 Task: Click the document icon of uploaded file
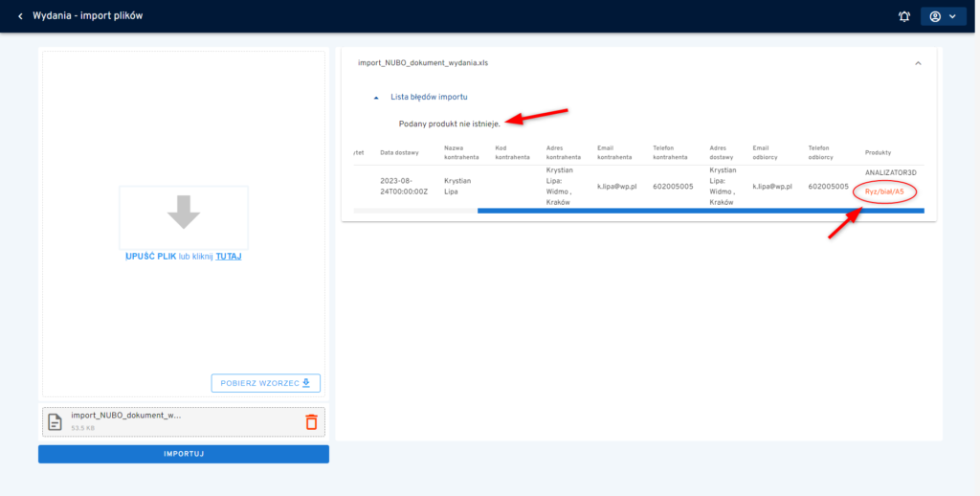[56, 421]
